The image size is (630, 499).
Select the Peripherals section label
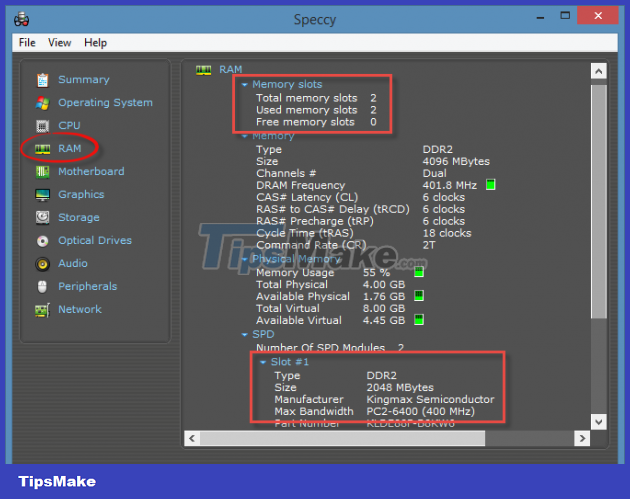[88, 286]
